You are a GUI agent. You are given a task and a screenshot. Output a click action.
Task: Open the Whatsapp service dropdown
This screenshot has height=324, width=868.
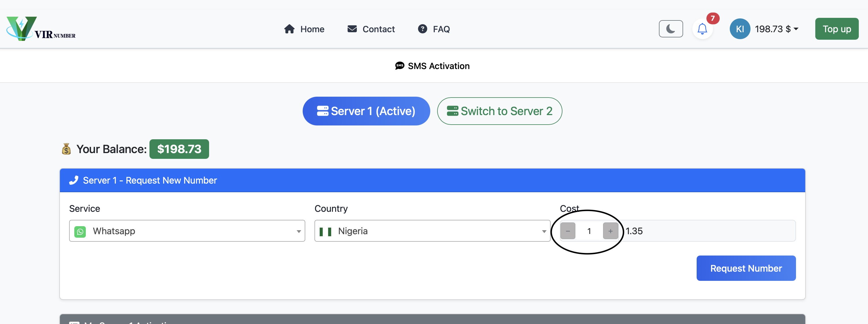(x=187, y=231)
